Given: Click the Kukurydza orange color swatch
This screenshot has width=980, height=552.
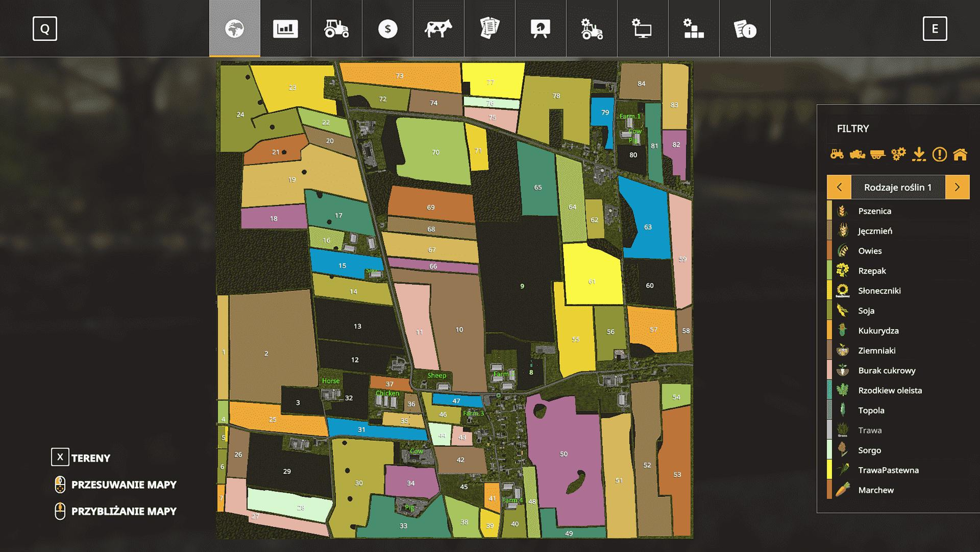Looking at the screenshot, I should coord(830,330).
